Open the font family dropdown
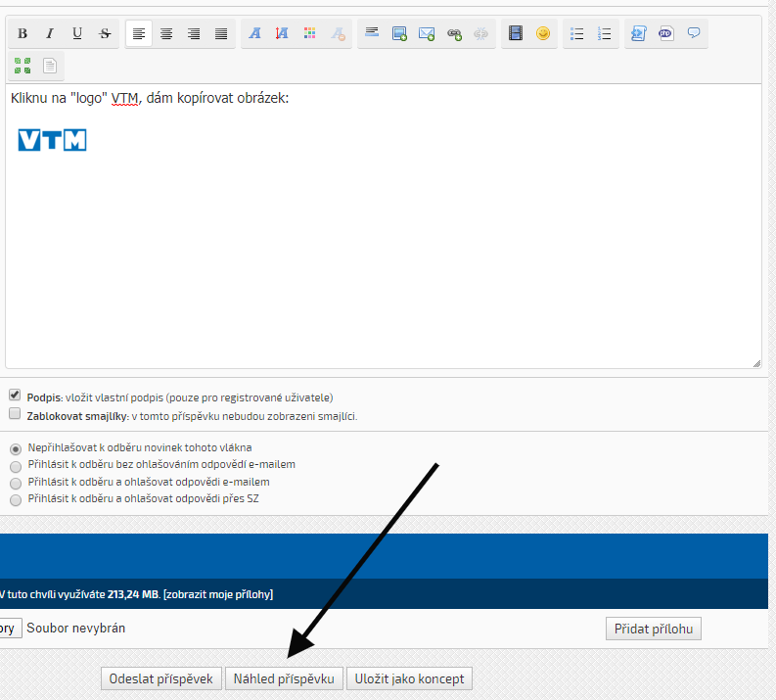 point(255,34)
